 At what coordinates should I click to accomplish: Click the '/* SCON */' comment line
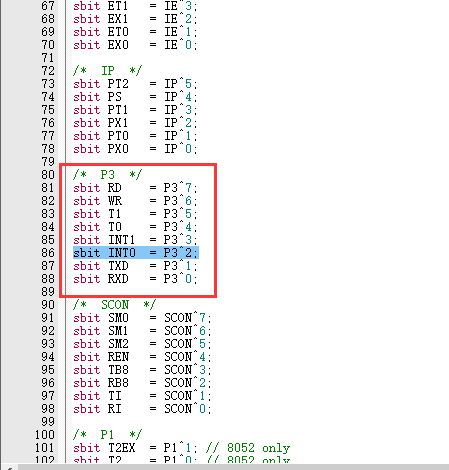pyautogui.click(x=115, y=305)
